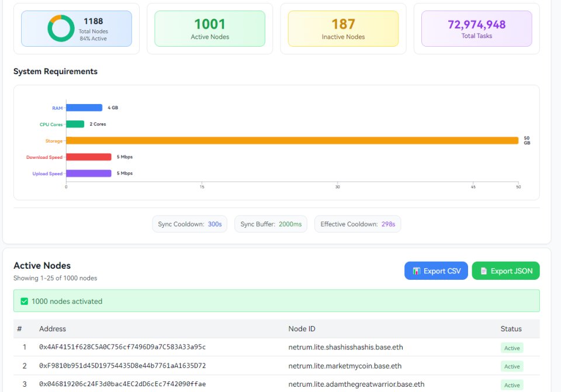Click the donut chart on Total Nodes card
The height and width of the screenshot is (392, 561).
60,27
